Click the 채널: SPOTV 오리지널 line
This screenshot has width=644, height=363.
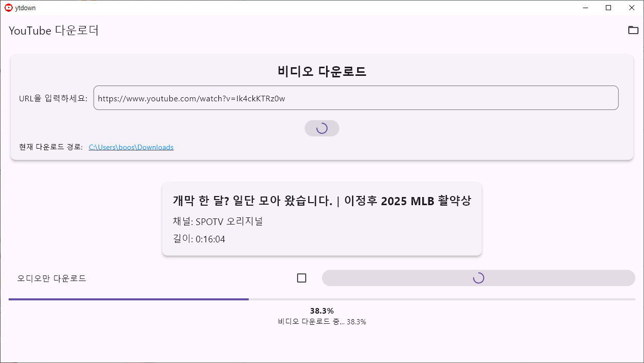(218, 221)
